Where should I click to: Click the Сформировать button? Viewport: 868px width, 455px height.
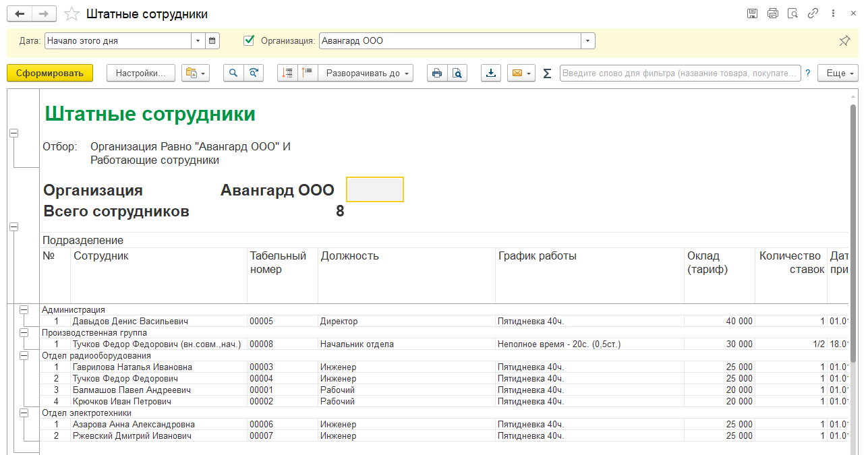click(x=50, y=73)
